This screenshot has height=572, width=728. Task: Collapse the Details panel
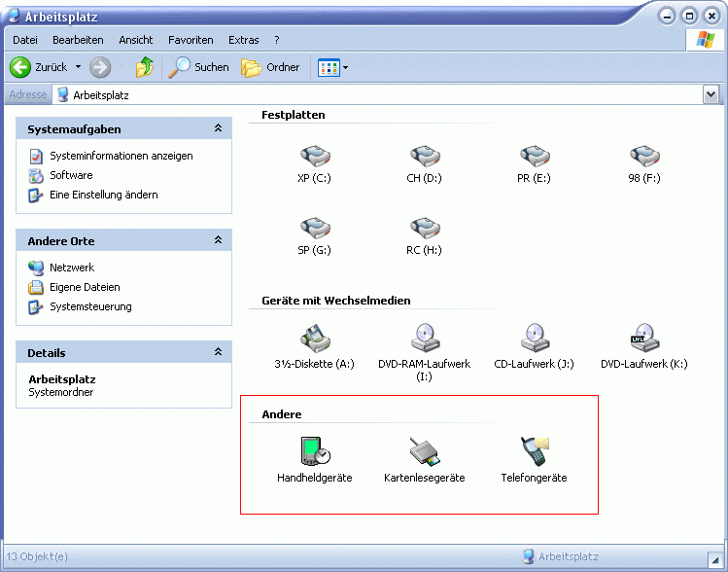219,352
